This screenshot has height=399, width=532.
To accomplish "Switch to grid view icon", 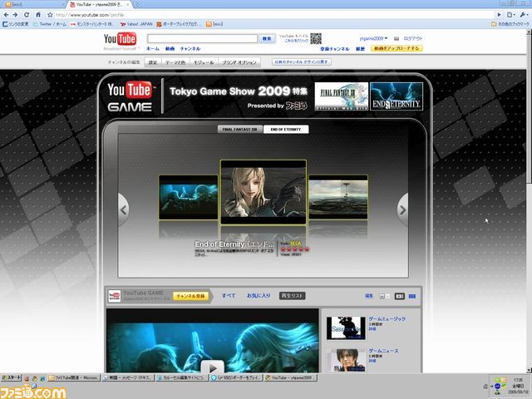I will click(x=412, y=296).
